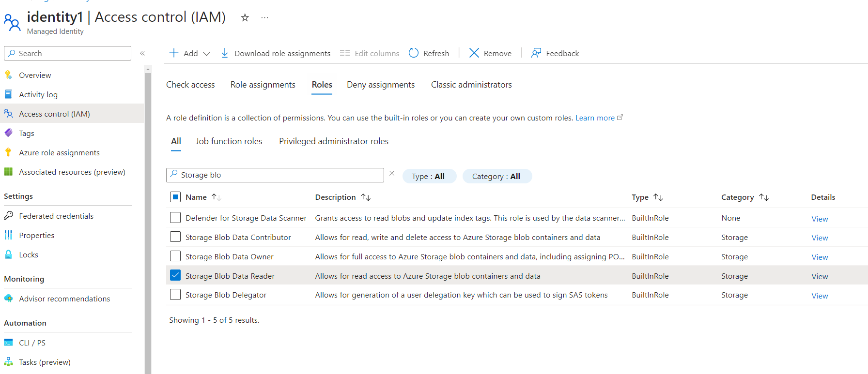Open the Type : All filter
868x374 pixels.
coord(429,176)
